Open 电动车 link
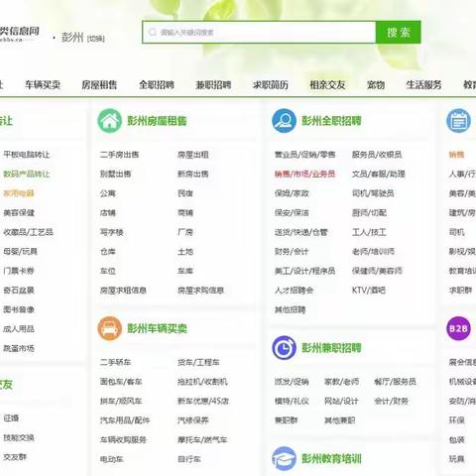The height and width of the screenshot is (476, 476). tap(112, 459)
